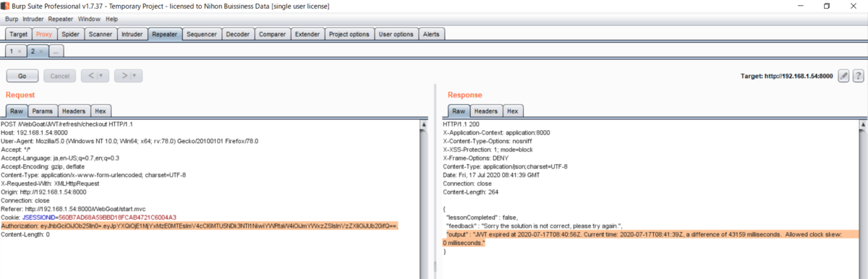Close Repeater tab 2

click(x=41, y=51)
